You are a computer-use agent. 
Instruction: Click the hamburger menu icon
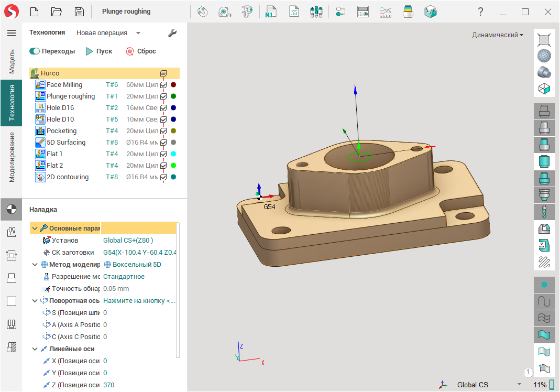[x=11, y=33]
